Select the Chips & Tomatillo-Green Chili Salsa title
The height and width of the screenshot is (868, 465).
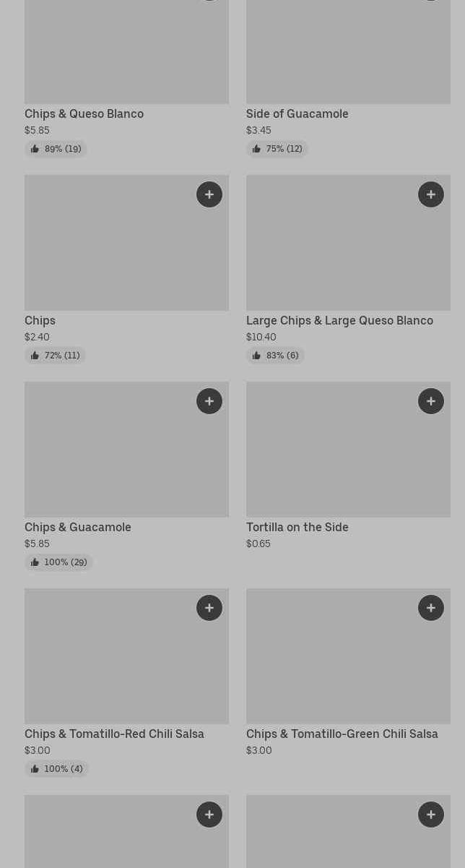pos(342,734)
